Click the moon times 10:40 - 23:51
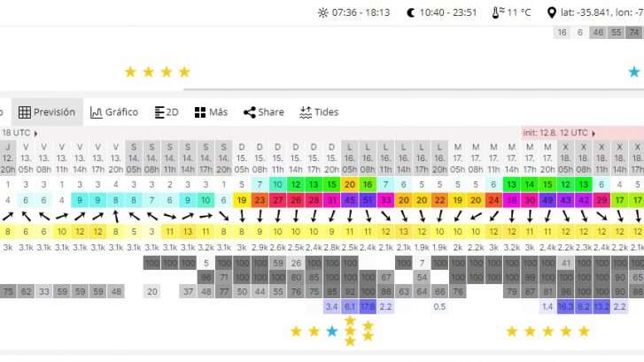The image size is (644, 362). (x=447, y=13)
